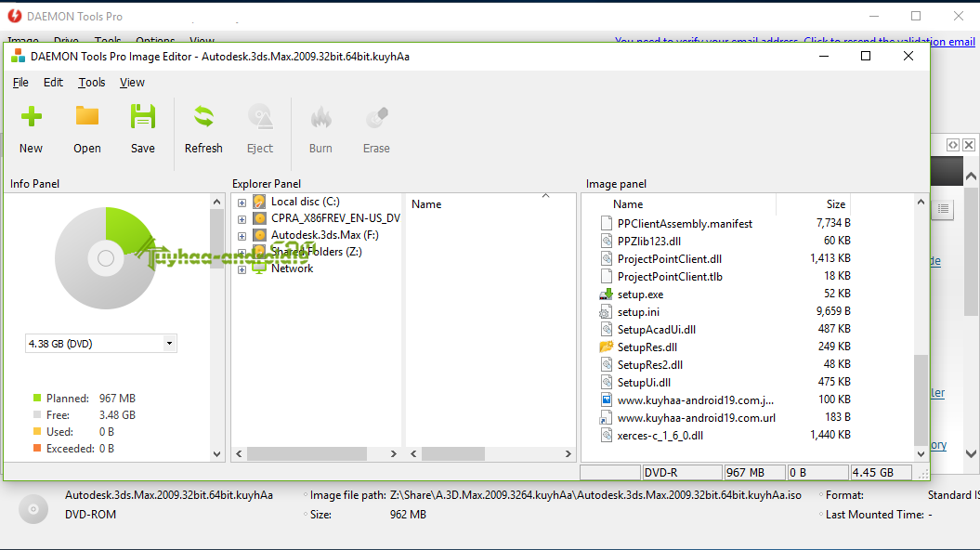Click the www.kuyhaa-android19.com.url shortcut icon
980x550 pixels.
606,417
